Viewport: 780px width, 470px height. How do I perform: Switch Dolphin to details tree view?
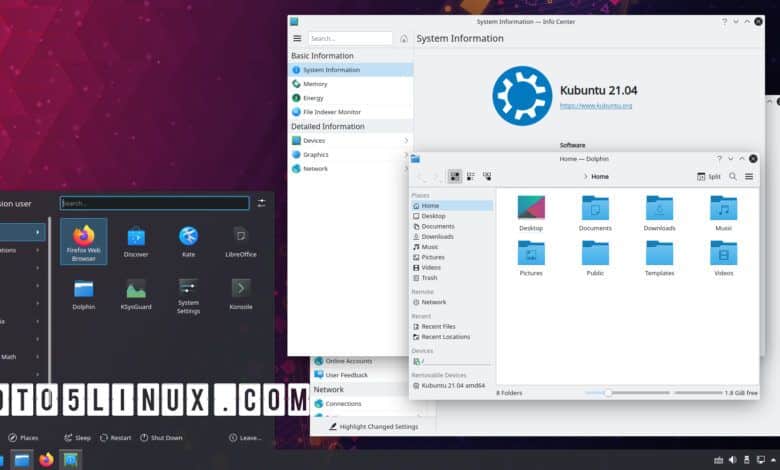pyautogui.click(x=487, y=176)
